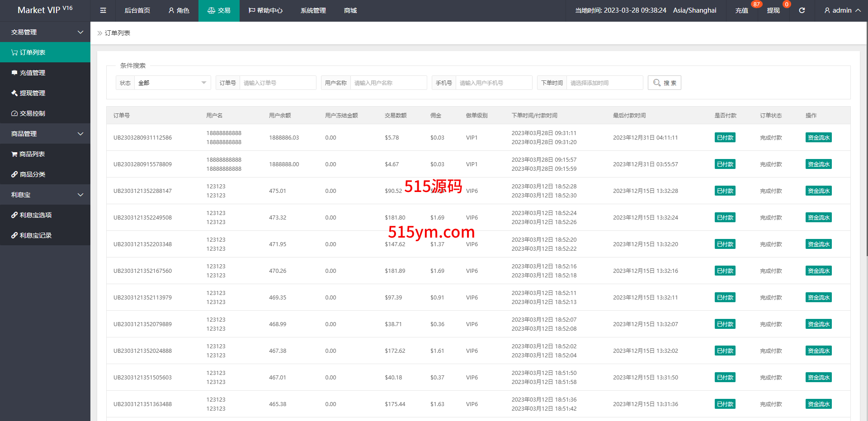Expand the admin user menu

(x=842, y=10)
